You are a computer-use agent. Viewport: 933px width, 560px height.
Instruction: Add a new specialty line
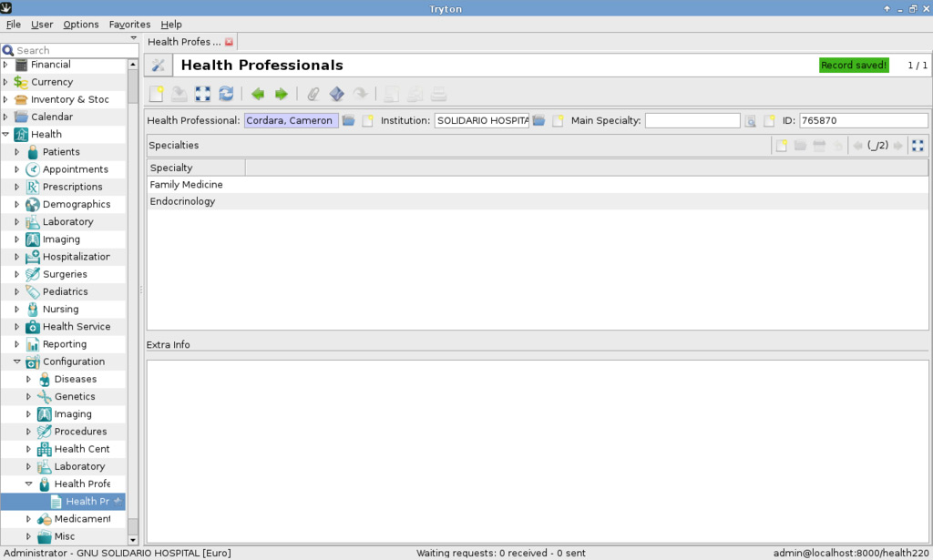(x=782, y=145)
